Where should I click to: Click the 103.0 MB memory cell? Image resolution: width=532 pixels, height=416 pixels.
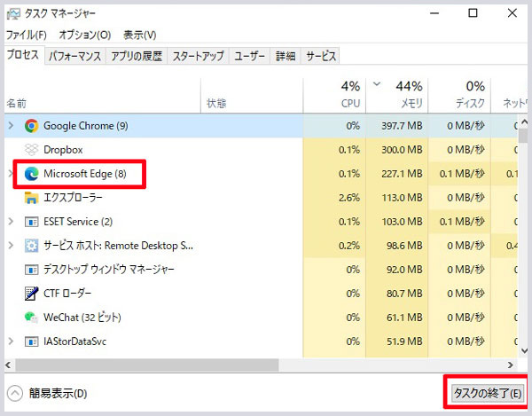click(397, 222)
